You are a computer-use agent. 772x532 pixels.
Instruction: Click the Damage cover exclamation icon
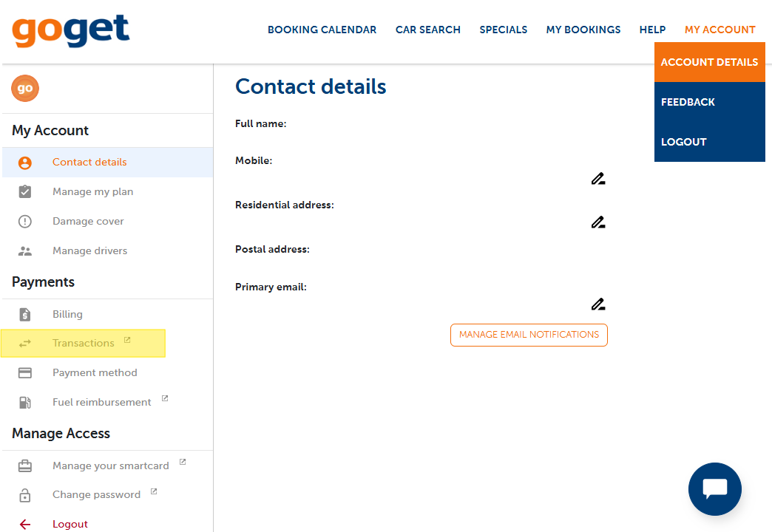pos(24,221)
